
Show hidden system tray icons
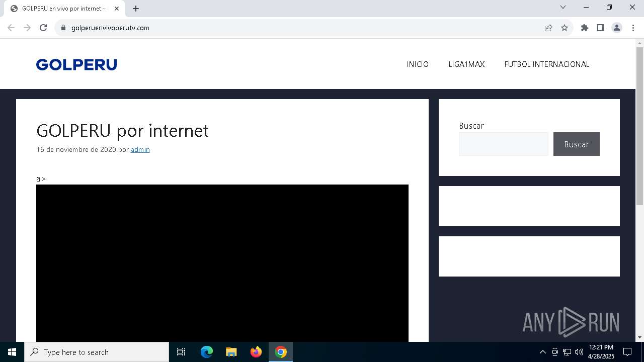click(542, 352)
